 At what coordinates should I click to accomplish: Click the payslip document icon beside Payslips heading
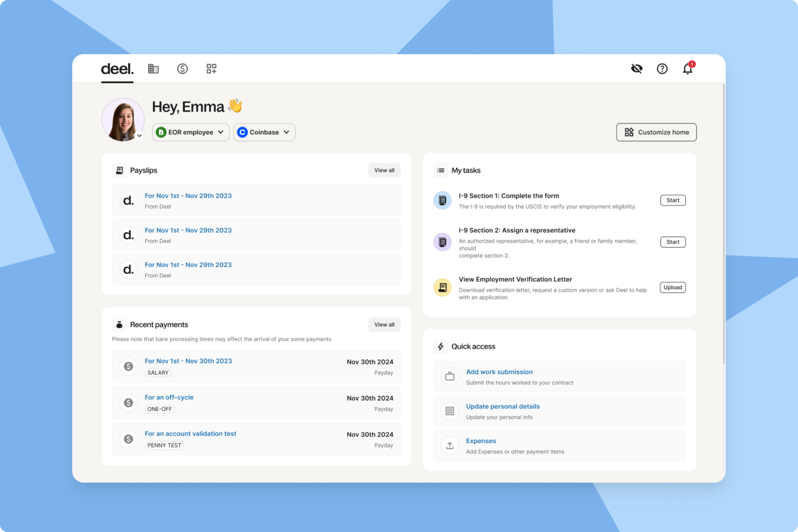coord(119,170)
